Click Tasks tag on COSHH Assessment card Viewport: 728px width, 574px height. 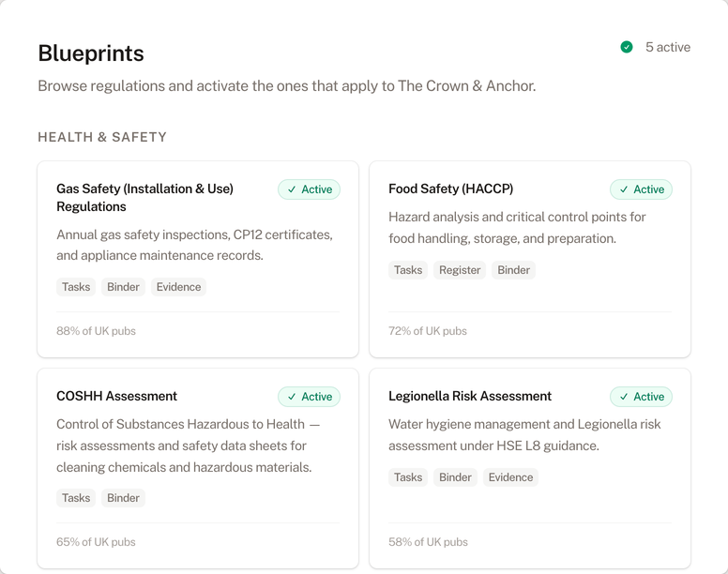[x=76, y=498]
